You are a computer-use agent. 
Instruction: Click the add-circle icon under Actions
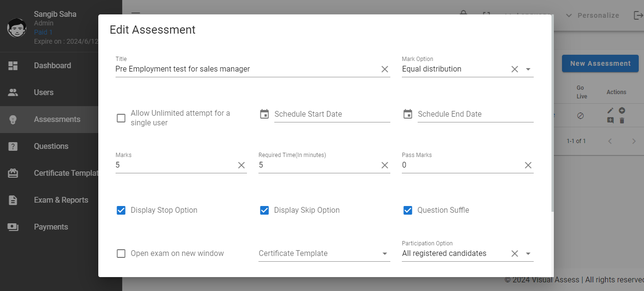click(622, 110)
